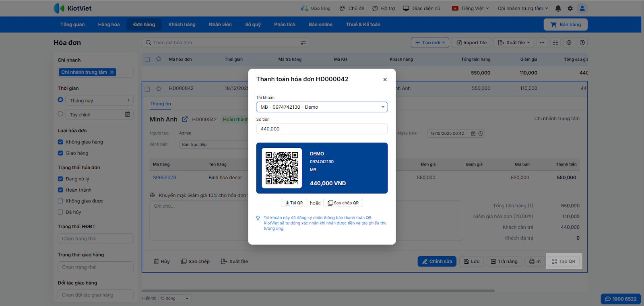Click the Trả hàng button
The width and height of the screenshot is (644, 306).
504,261
